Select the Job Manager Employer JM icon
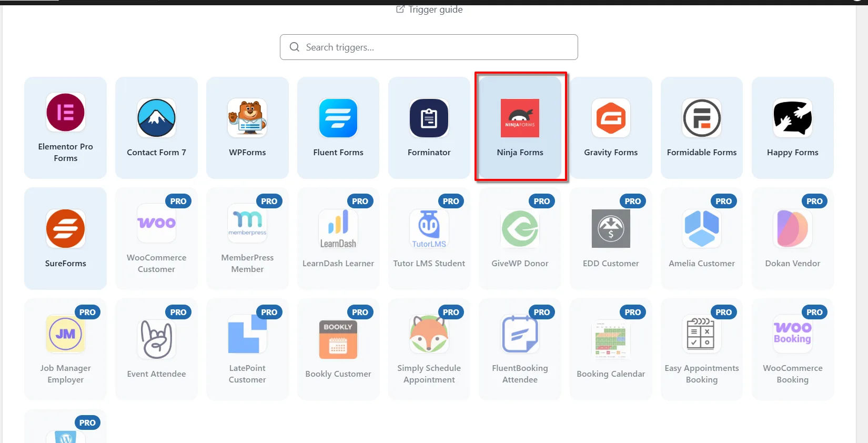Screen dimensions: 868x443 pos(65,334)
